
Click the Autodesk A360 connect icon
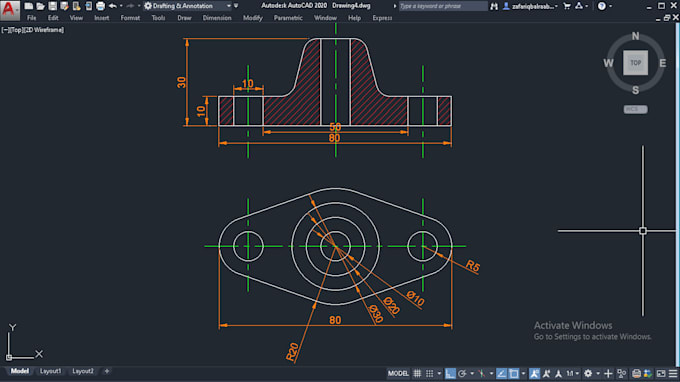pyautogui.click(x=579, y=6)
